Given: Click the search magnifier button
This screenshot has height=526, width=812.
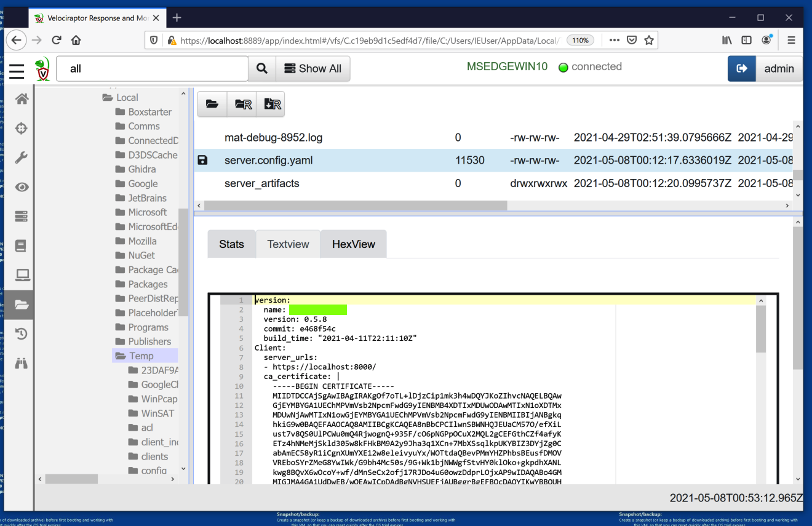Looking at the screenshot, I should point(262,69).
